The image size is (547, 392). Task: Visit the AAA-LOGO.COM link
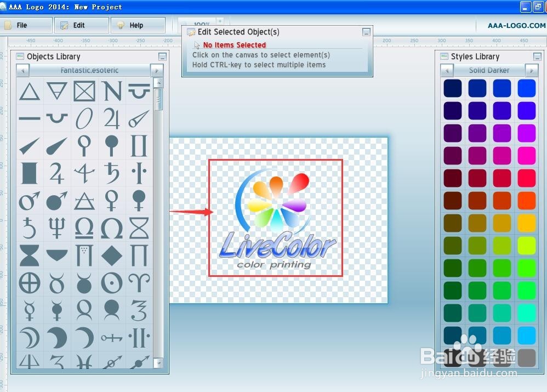(517, 25)
